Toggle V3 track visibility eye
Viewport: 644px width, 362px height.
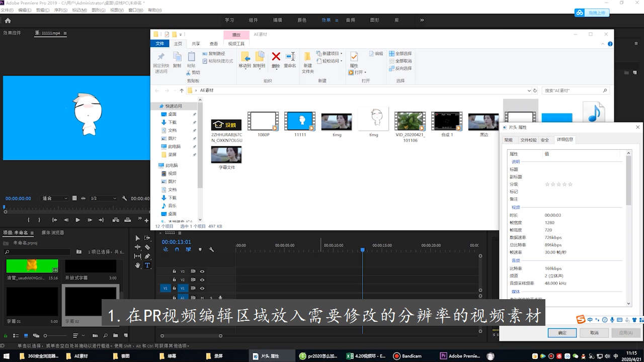click(x=202, y=271)
